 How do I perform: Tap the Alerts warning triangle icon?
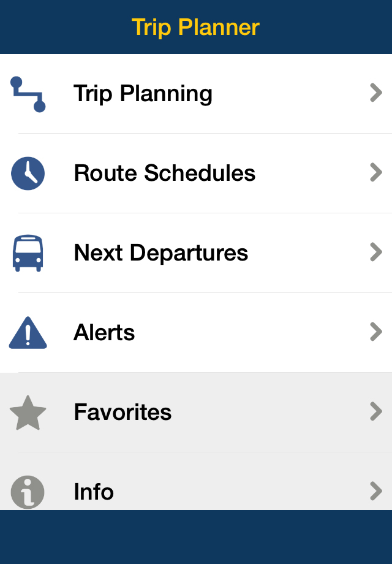(28, 333)
